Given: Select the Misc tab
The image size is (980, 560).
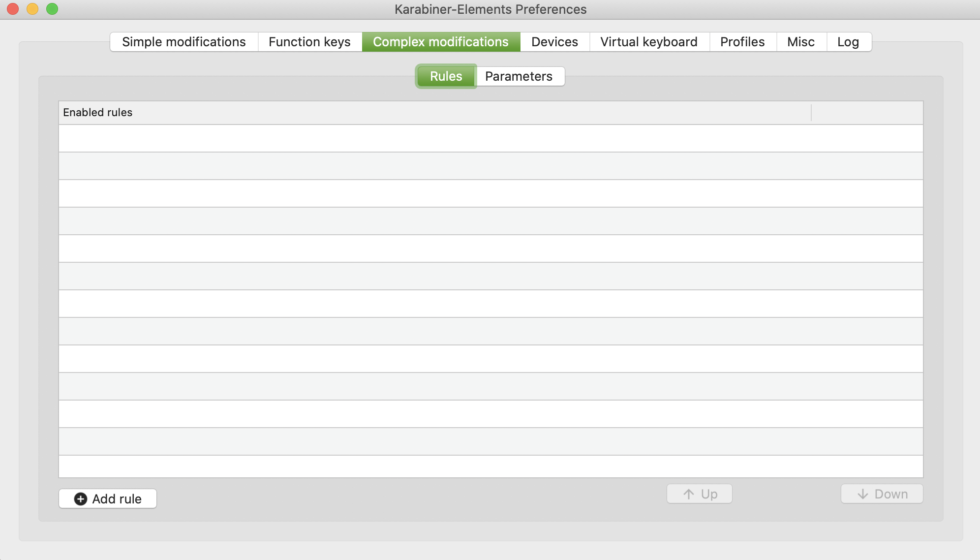Looking at the screenshot, I should [x=800, y=42].
